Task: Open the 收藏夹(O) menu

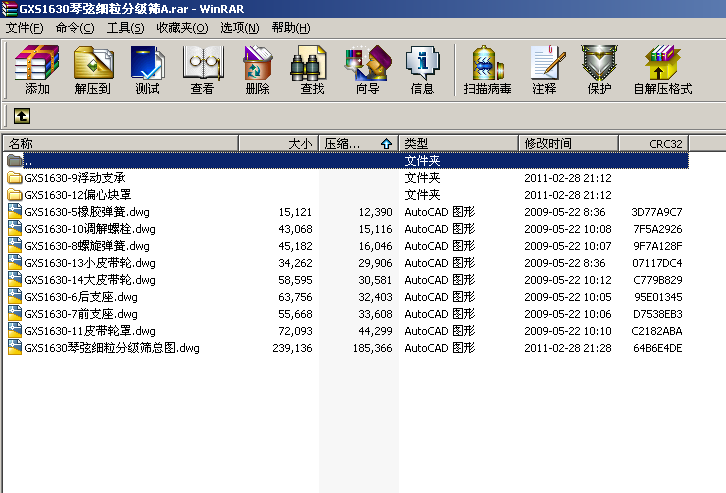Action: 182,28
